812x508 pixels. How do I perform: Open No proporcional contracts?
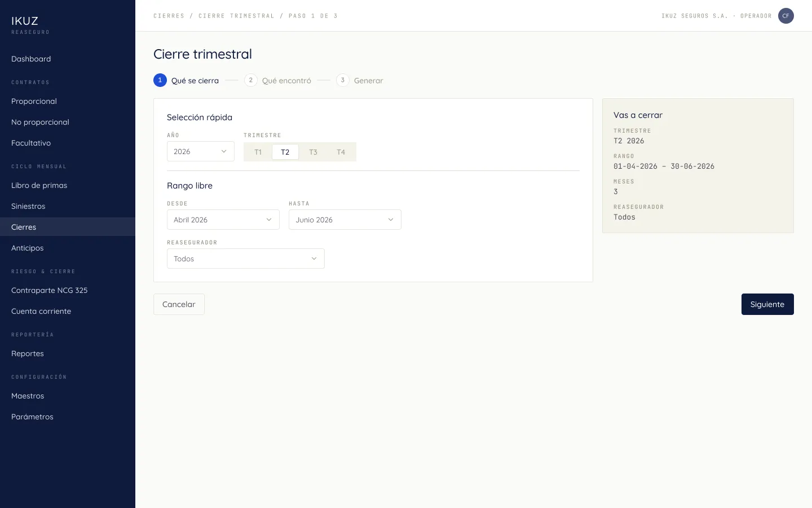pyautogui.click(x=68, y=122)
